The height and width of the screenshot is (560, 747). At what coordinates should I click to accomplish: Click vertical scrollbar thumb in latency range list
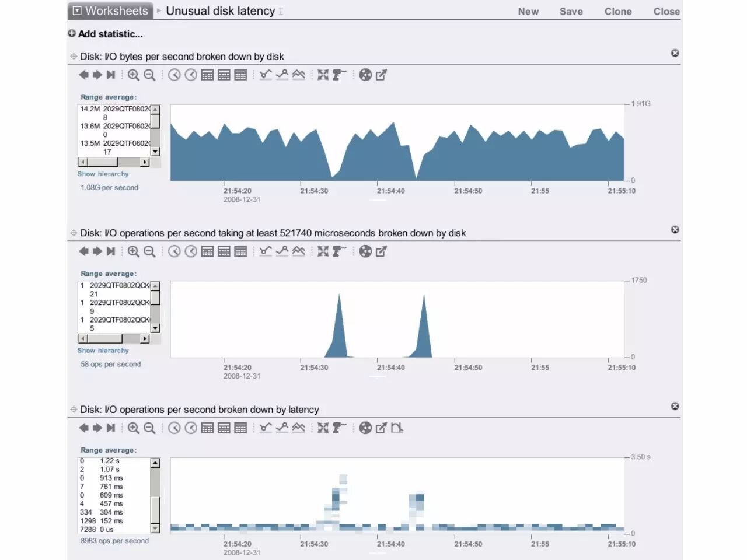pyautogui.click(x=155, y=510)
